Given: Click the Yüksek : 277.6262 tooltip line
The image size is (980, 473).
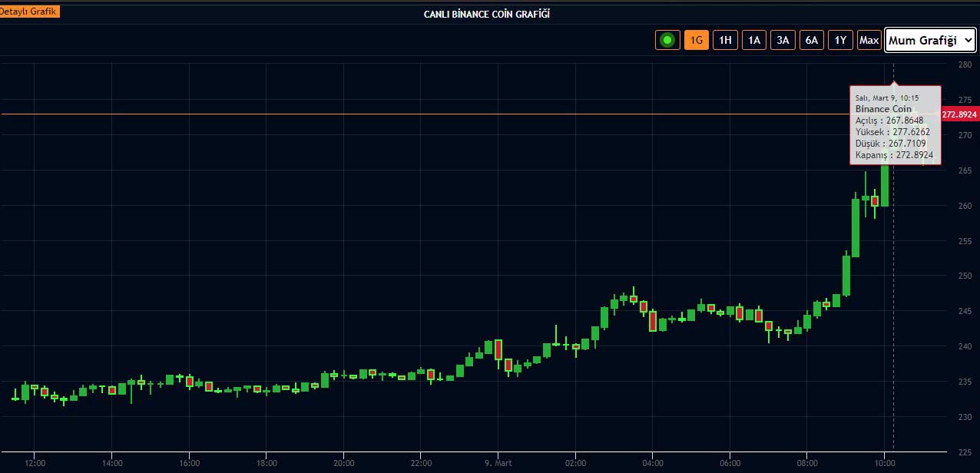Looking at the screenshot, I should pyautogui.click(x=892, y=132).
